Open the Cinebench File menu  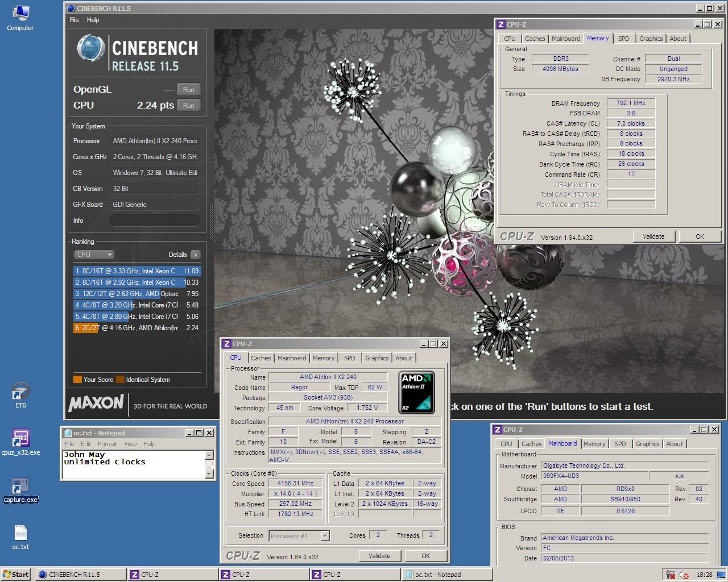(x=75, y=20)
